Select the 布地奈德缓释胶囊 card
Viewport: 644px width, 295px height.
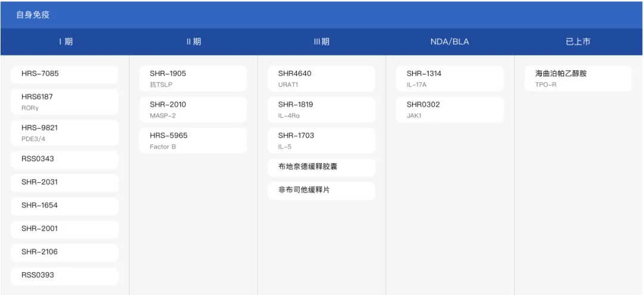click(321, 167)
